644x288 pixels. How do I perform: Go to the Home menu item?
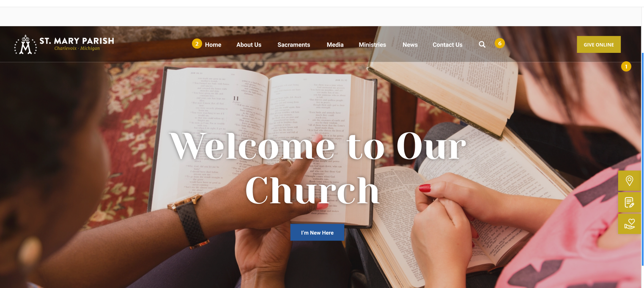213,44
